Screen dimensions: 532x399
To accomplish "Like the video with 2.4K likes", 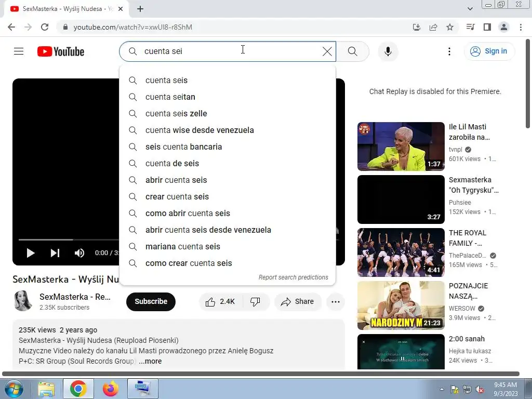I will (220, 302).
